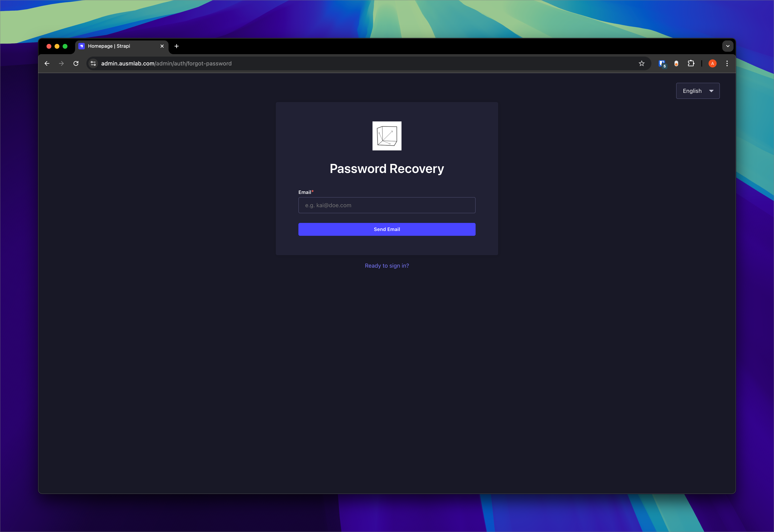Image resolution: width=774 pixels, height=532 pixels.
Task: Open Chrome three-dot menu
Action: [x=727, y=63]
